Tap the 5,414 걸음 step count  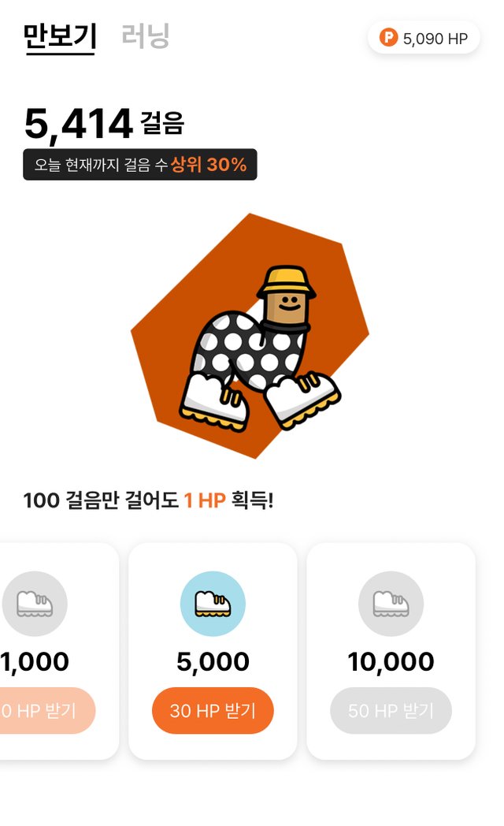coord(104,125)
